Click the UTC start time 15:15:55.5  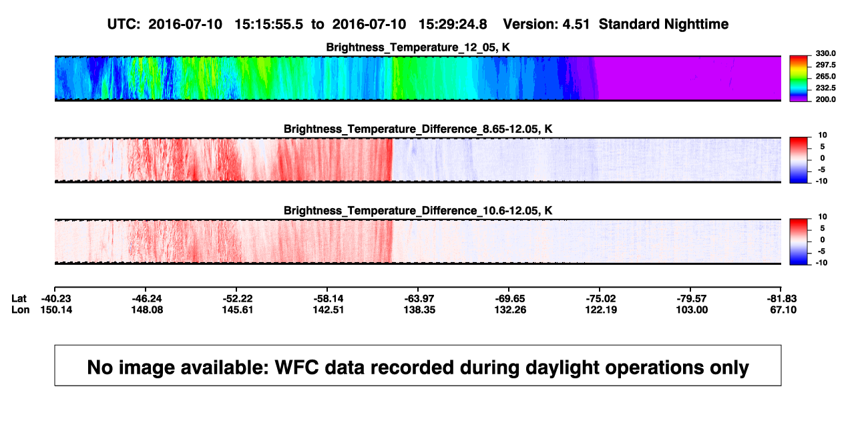click(269, 25)
